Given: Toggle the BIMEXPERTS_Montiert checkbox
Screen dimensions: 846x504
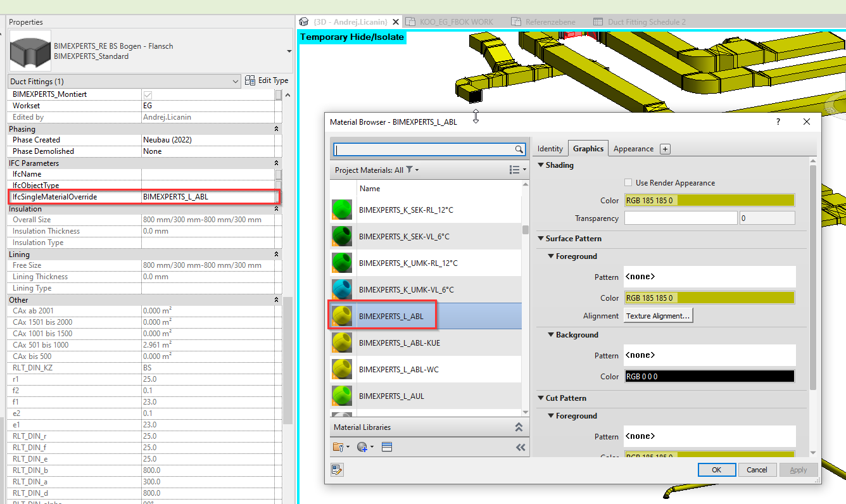Looking at the screenshot, I should click(149, 94).
